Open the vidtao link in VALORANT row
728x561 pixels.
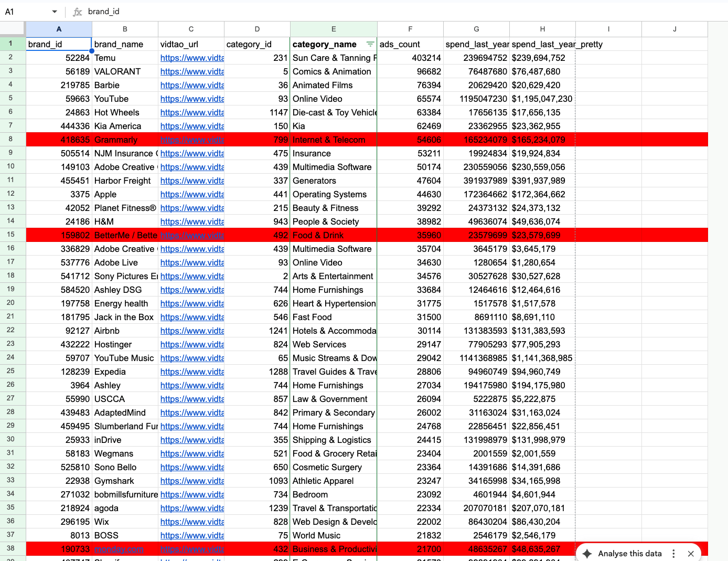click(x=192, y=71)
